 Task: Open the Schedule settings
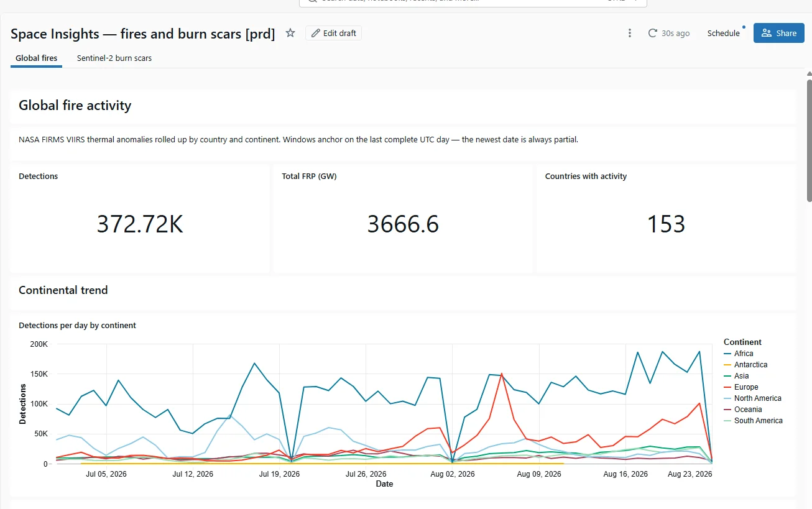(x=724, y=33)
